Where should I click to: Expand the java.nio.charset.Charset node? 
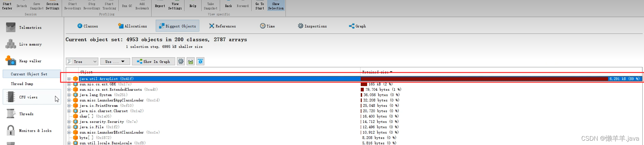[x=69, y=111]
